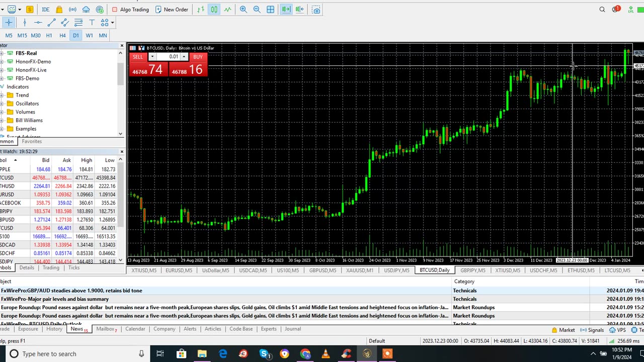Set timeframe to M5

[x=9, y=35]
